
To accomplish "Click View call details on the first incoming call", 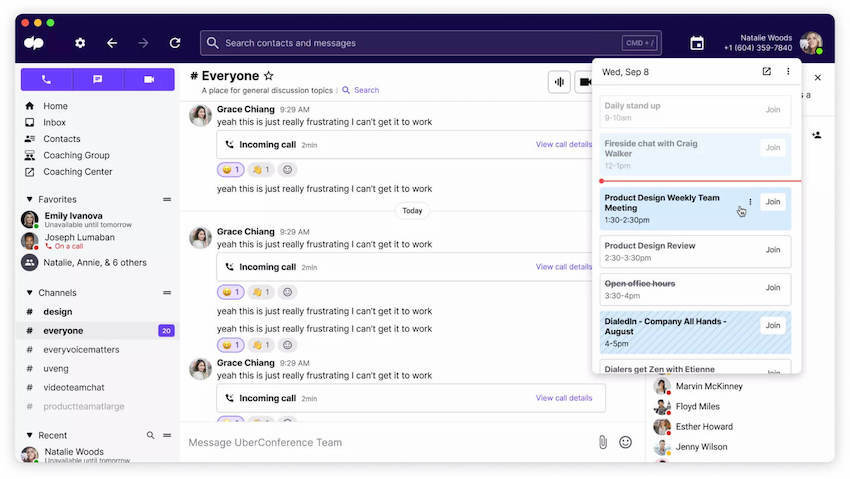I will pos(564,144).
